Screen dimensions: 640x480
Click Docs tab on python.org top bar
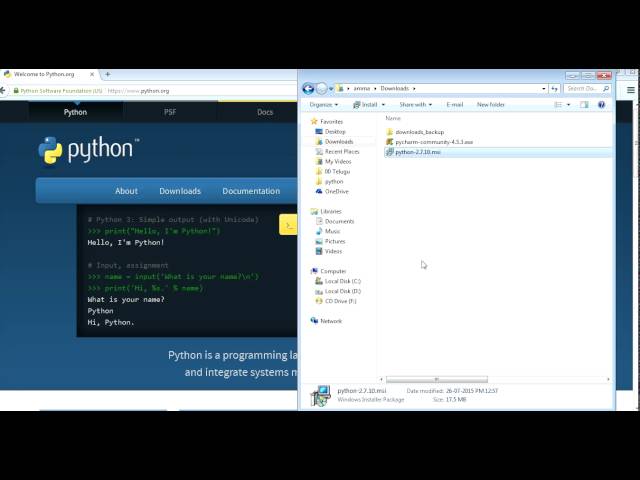265,112
